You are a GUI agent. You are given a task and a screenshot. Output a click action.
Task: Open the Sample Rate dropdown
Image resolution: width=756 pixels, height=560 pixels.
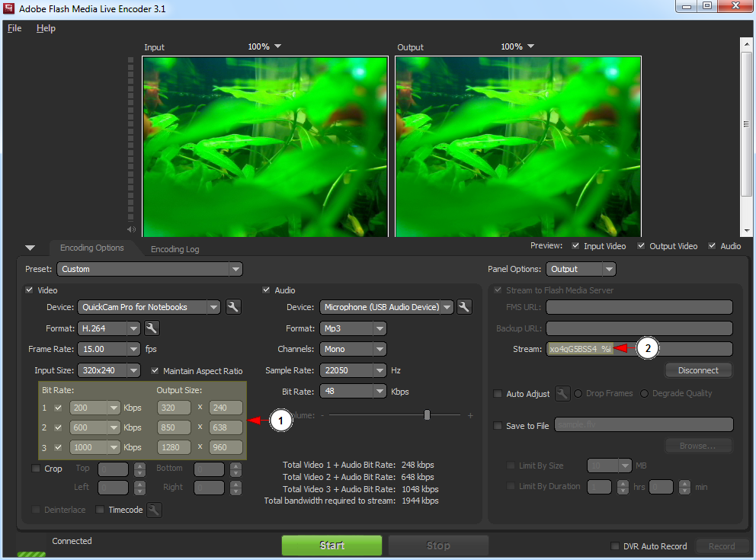click(353, 370)
